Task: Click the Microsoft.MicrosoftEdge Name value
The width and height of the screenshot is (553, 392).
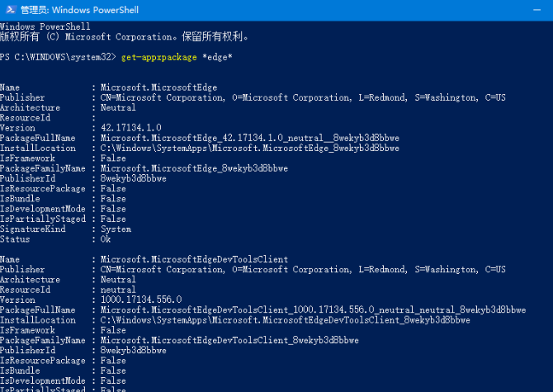Action: [158, 87]
